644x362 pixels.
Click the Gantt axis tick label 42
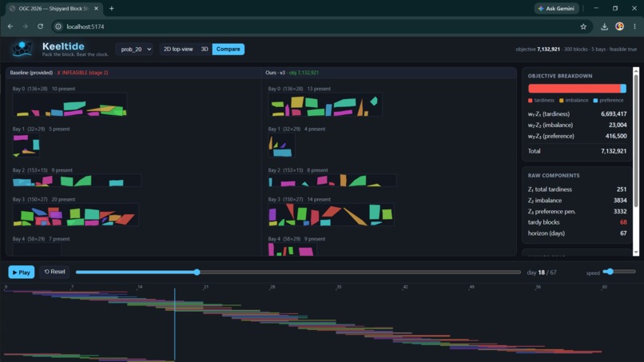point(405,287)
